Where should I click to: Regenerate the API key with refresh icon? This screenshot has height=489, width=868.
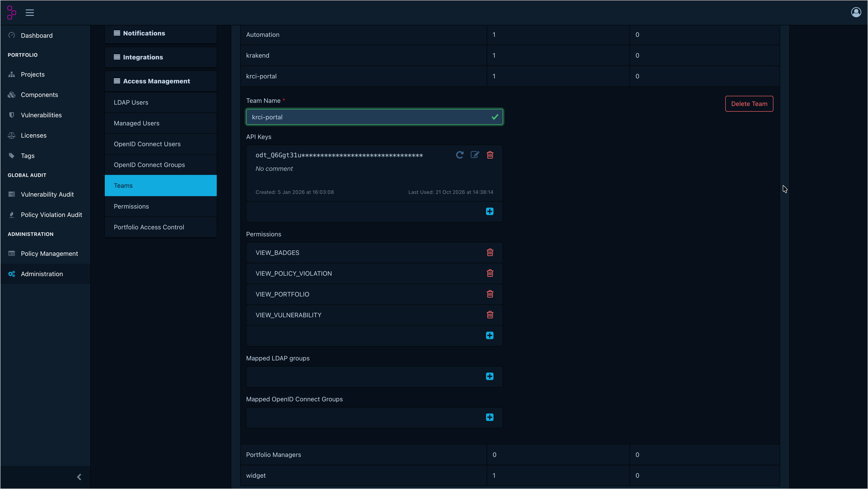tap(460, 155)
